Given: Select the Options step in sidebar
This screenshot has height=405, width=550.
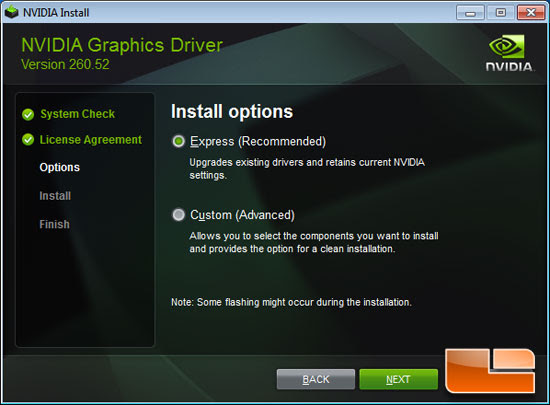Looking at the screenshot, I should 60,167.
